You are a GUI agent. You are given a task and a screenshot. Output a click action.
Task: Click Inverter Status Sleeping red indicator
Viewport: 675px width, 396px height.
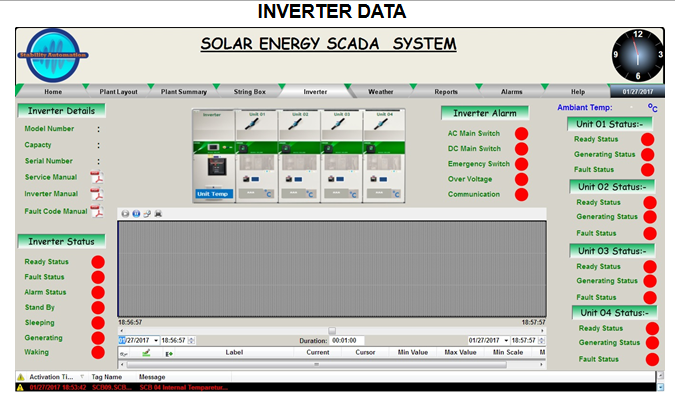(x=98, y=323)
